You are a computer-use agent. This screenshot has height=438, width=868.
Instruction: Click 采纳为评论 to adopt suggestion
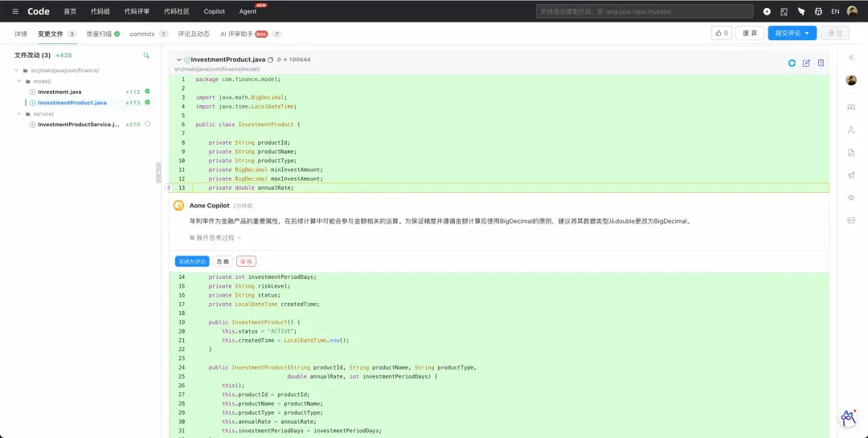(192, 261)
